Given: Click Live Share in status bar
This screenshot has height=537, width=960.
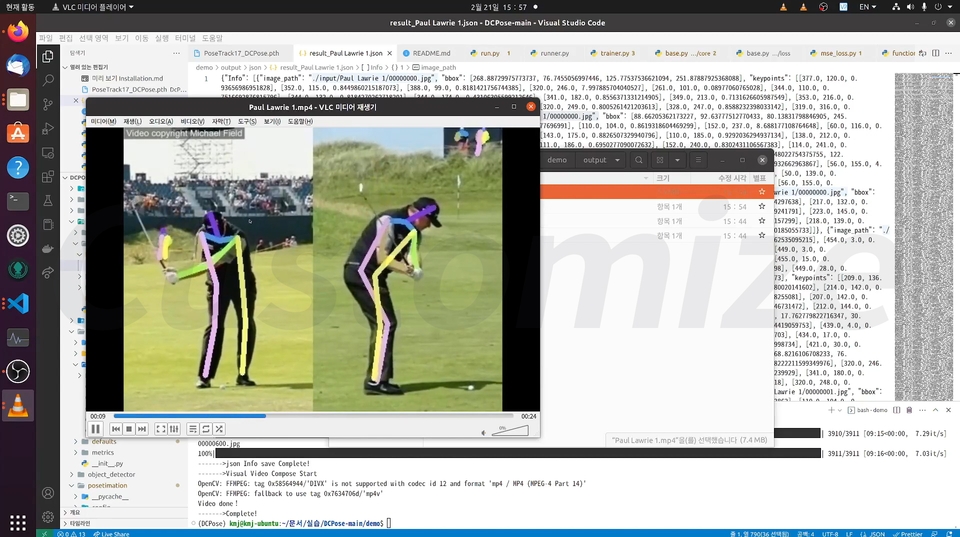Looking at the screenshot, I should pyautogui.click(x=111, y=533).
